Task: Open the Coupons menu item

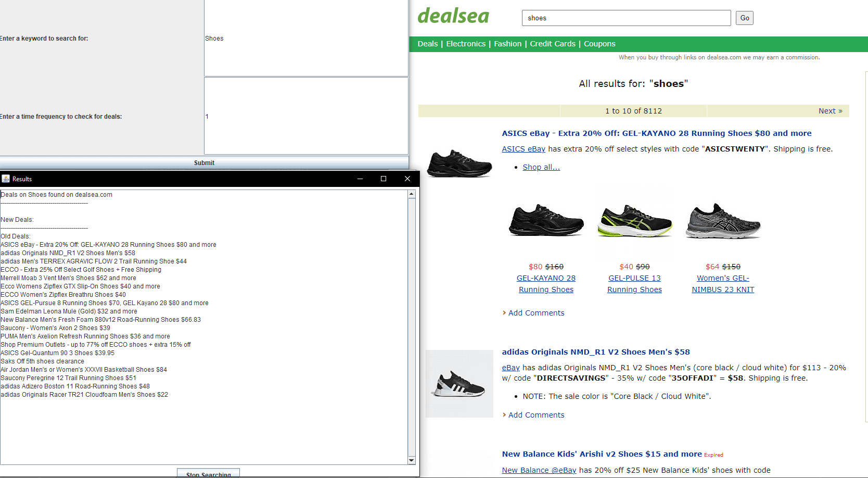Action: pyautogui.click(x=599, y=44)
